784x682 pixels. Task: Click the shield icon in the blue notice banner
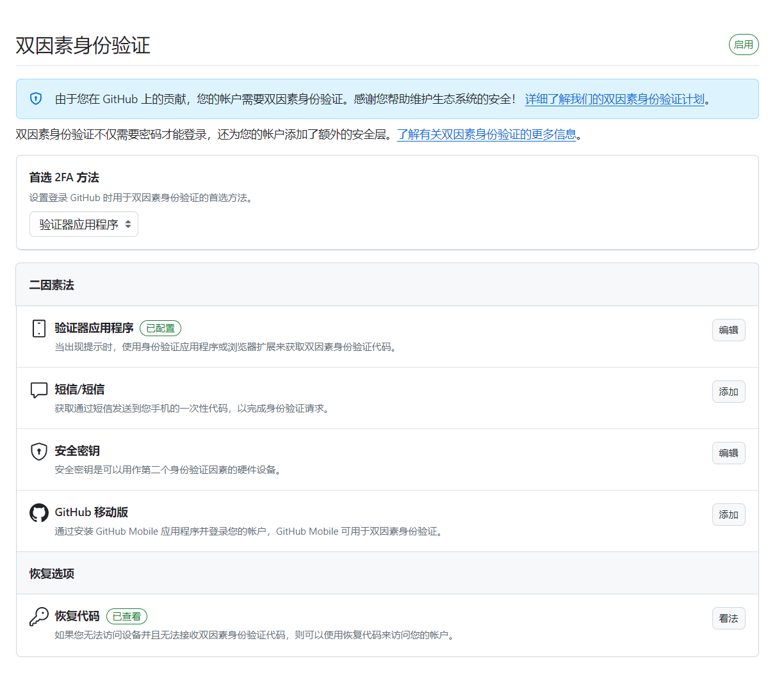point(36,99)
